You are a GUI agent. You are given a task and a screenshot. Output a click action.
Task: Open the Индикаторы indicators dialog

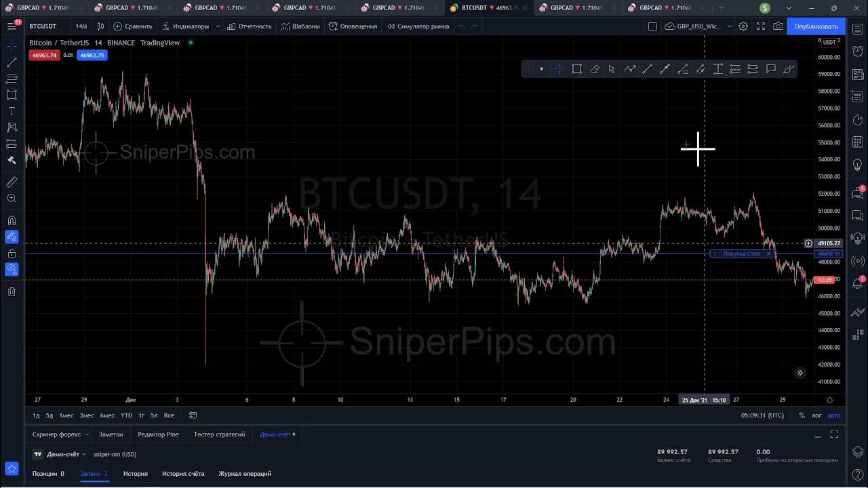tap(186, 26)
